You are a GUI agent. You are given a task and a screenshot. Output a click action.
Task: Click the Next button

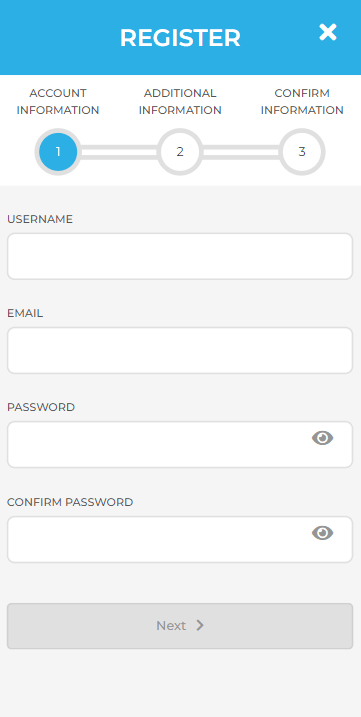[180, 626]
